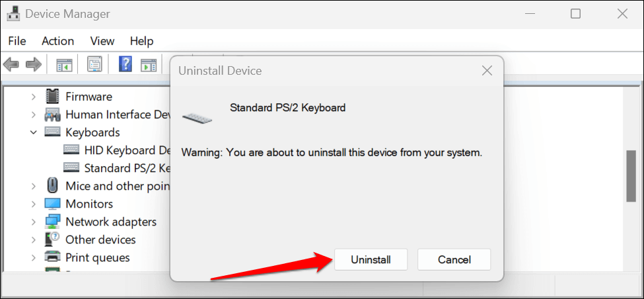The width and height of the screenshot is (644, 299).
Task: Expand the Human Interface Devices node
Action: (34, 114)
